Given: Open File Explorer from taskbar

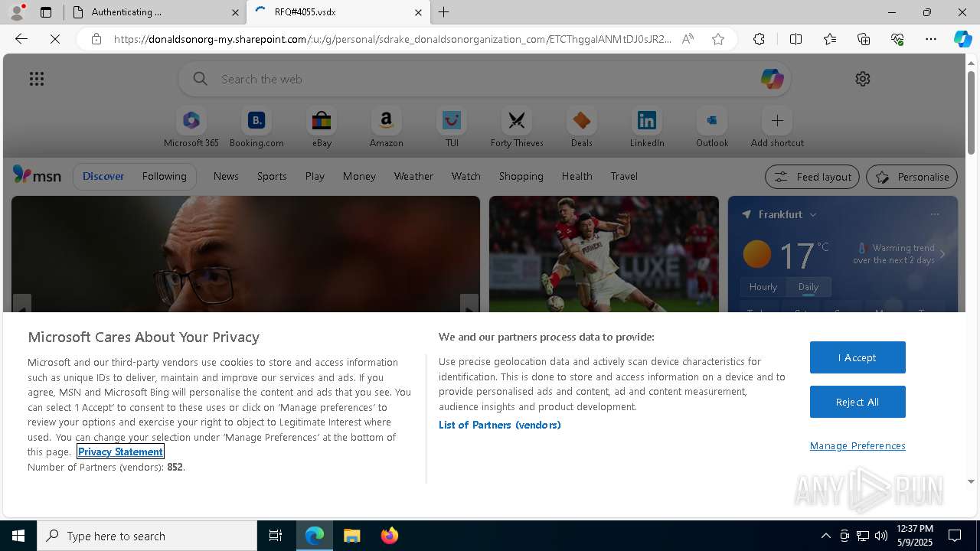Looking at the screenshot, I should (x=352, y=536).
